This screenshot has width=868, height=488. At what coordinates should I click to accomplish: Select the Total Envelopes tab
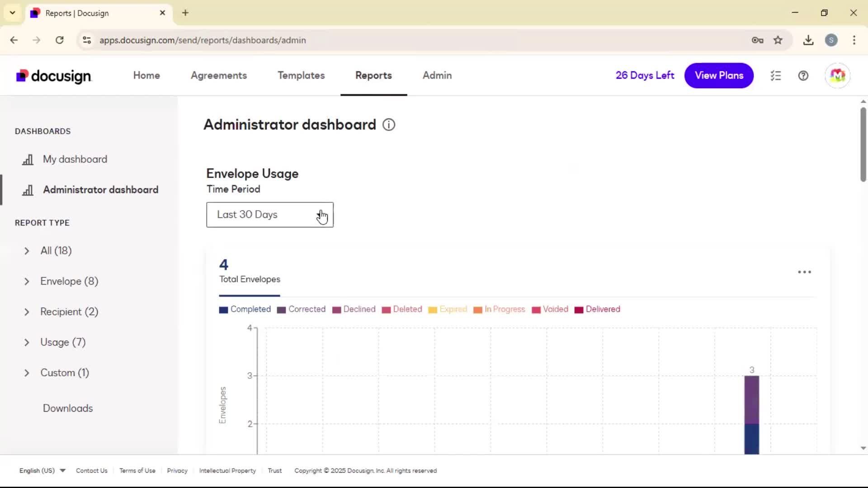(250, 272)
